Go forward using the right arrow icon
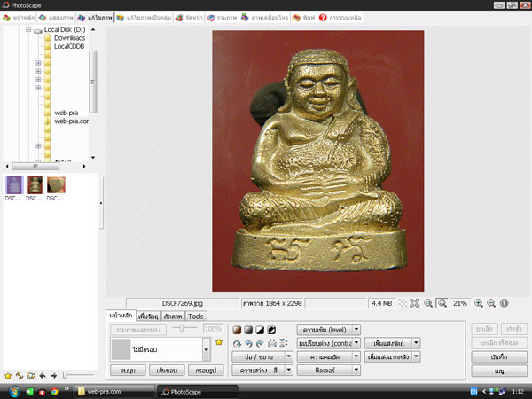 [53, 376]
